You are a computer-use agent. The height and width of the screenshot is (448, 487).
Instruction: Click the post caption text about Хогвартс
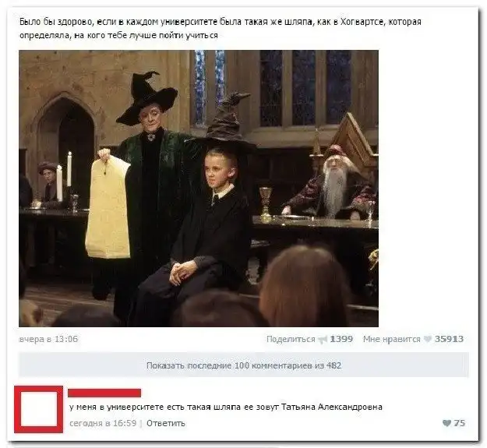click(x=221, y=29)
